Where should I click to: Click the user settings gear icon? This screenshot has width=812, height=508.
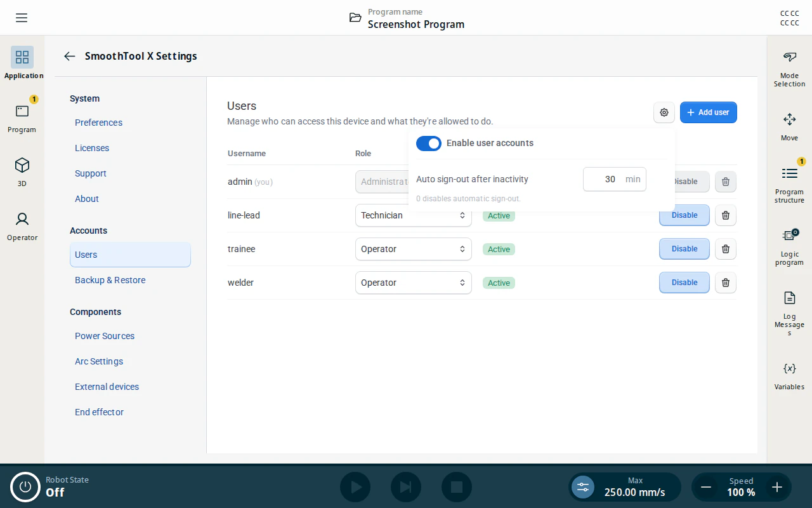664,112
